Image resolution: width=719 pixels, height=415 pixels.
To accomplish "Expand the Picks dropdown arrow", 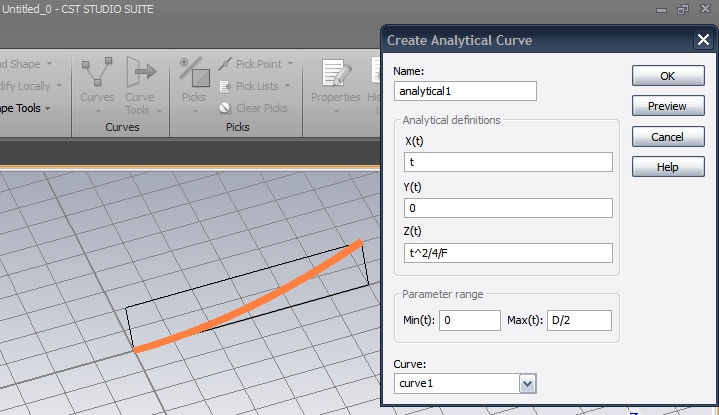I will pos(195,111).
